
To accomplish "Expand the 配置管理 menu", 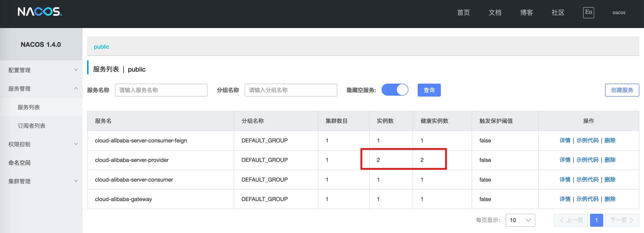I will point(41,70).
